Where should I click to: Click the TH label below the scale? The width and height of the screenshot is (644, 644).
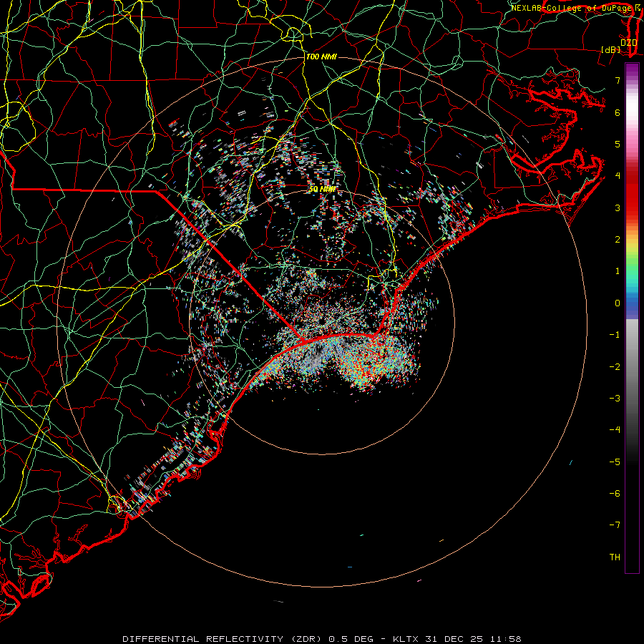coord(615,557)
